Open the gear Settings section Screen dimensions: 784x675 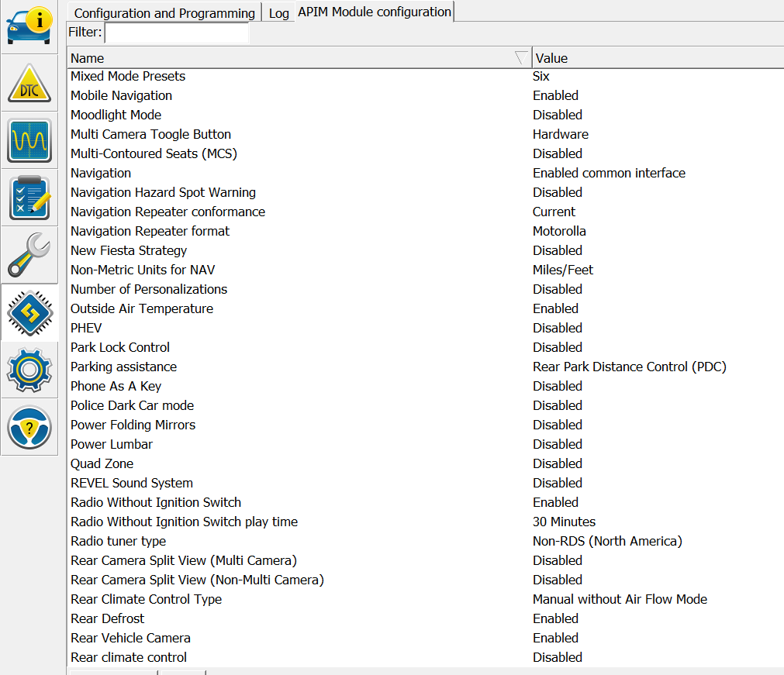[x=29, y=370]
